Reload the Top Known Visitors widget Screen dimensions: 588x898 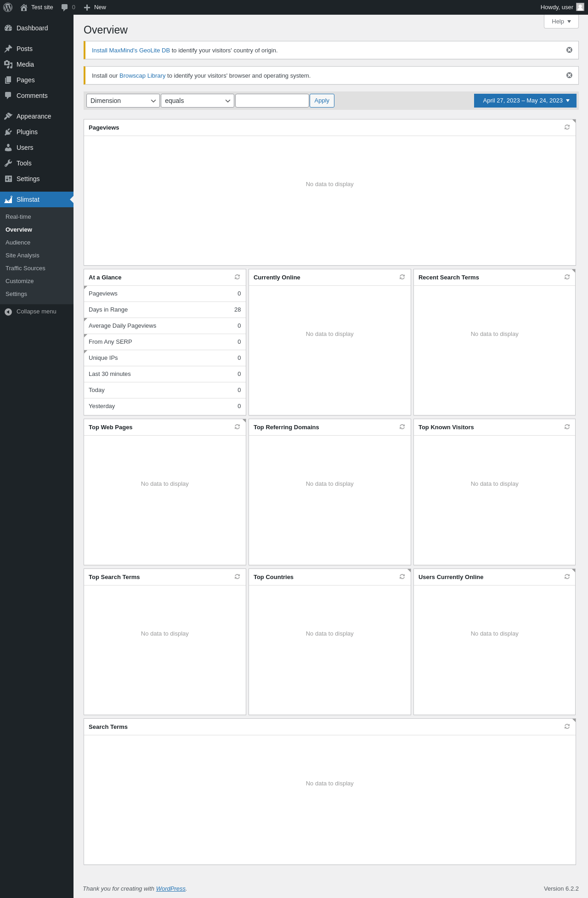567,427
